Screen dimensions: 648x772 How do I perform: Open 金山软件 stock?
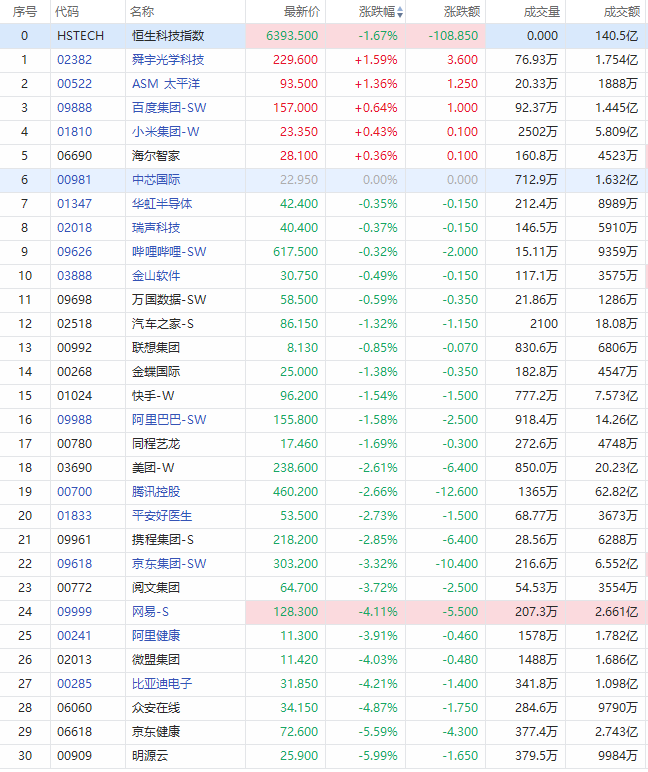[x=156, y=276]
